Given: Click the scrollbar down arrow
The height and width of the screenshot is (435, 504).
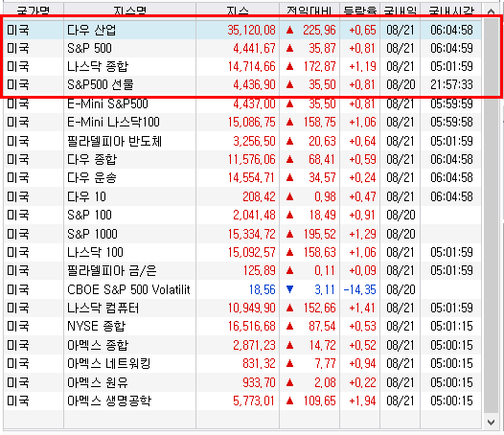Looking at the screenshot, I should point(491,422).
